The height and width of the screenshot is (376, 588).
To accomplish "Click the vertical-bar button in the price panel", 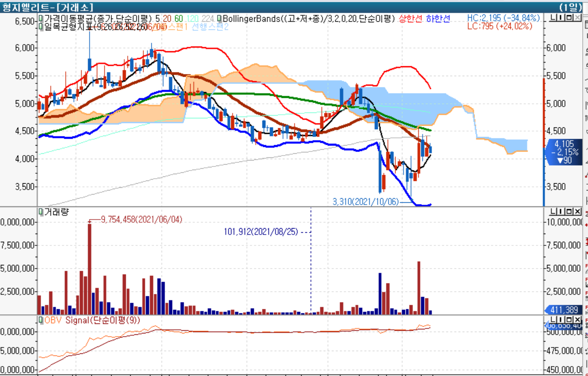I will tap(561, 18).
